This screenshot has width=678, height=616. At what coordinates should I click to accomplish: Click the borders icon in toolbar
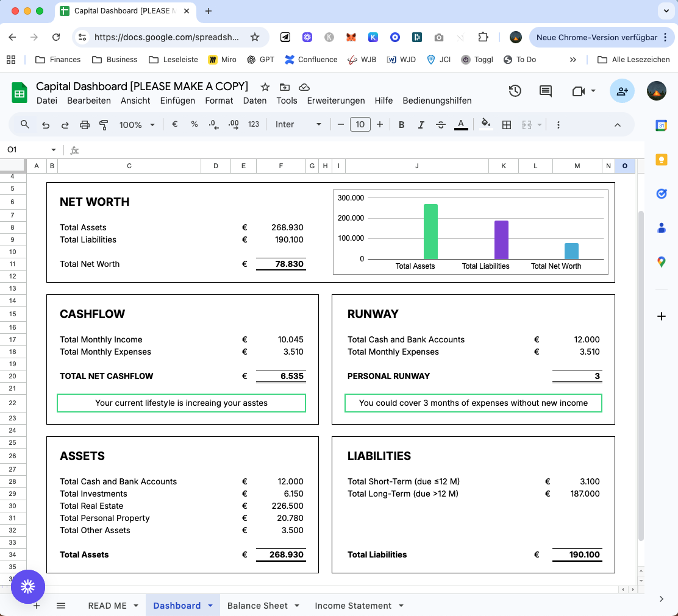click(x=506, y=125)
